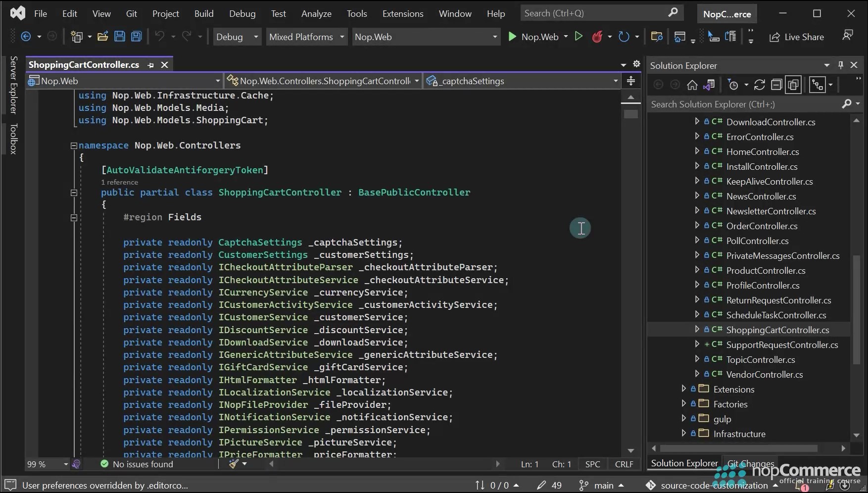The height and width of the screenshot is (493, 868).
Task: Switch views using the Solution Explorer views icon
Action: coord(709,85)
